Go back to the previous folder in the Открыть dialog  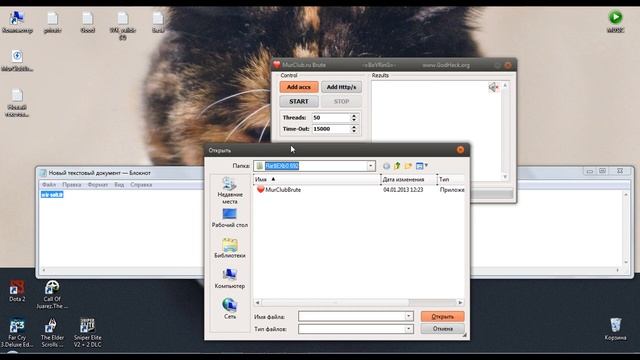click(x=386, y=166)
